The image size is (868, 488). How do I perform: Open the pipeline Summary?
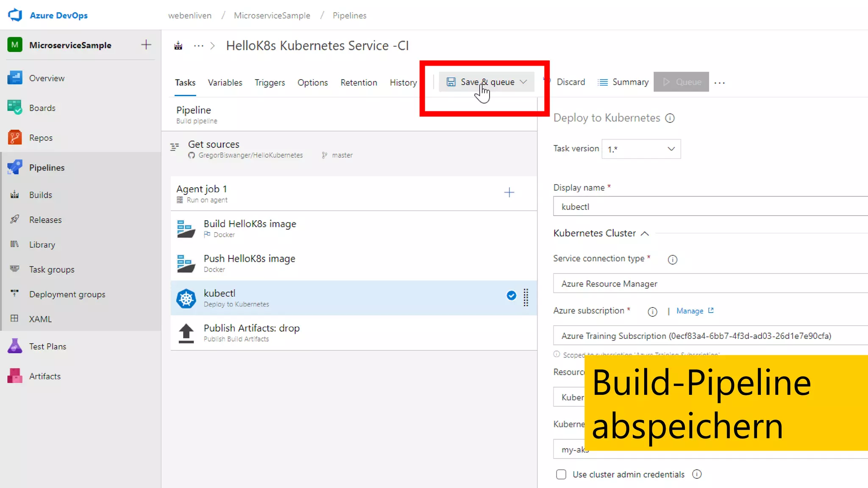tap(623, 82)
